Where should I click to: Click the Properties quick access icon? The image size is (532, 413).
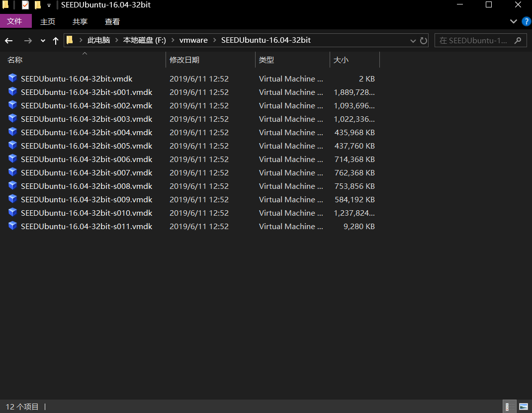point(25,5)
